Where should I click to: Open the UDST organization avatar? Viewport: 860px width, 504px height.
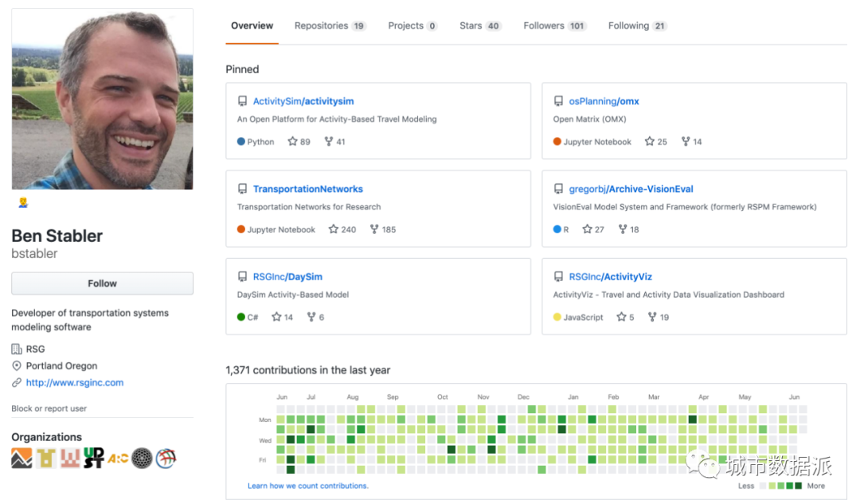click(94, 458)
